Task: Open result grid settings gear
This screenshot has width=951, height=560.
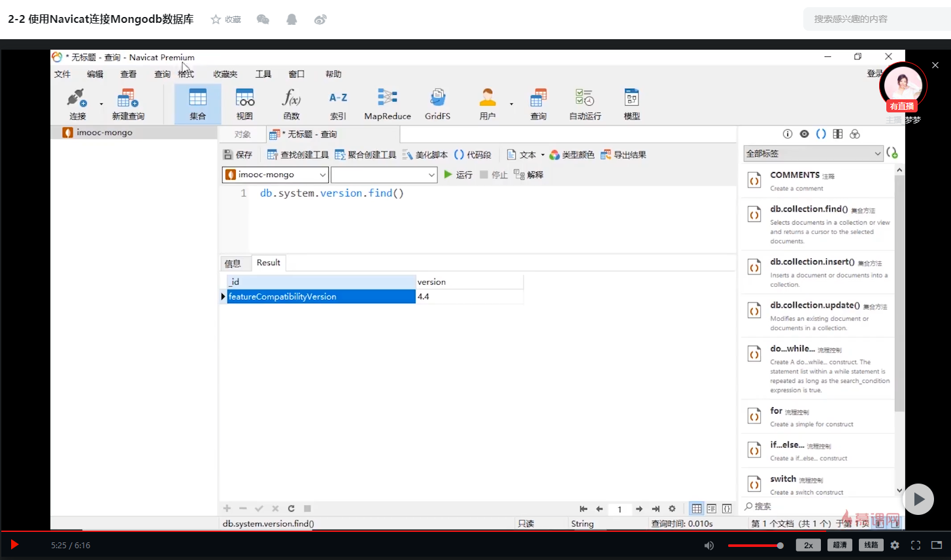Action: [x=671, y=509]
